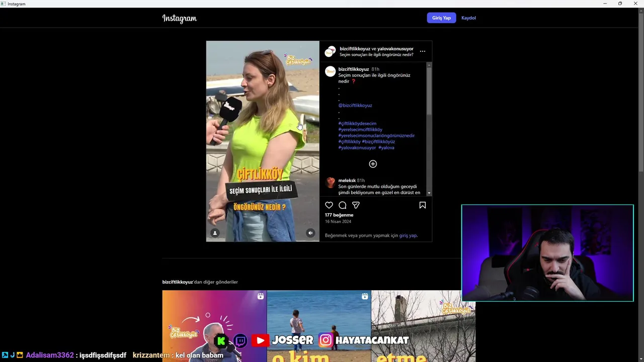Screen dimensions: 644x362
Task: Click the comment bubble icon
Action: coord(343,205)
